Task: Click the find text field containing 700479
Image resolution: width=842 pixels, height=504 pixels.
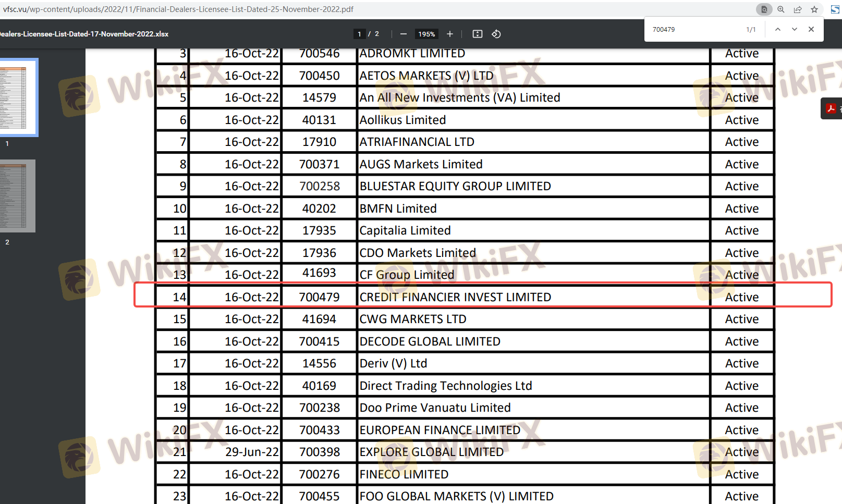Action: [693, 30]
